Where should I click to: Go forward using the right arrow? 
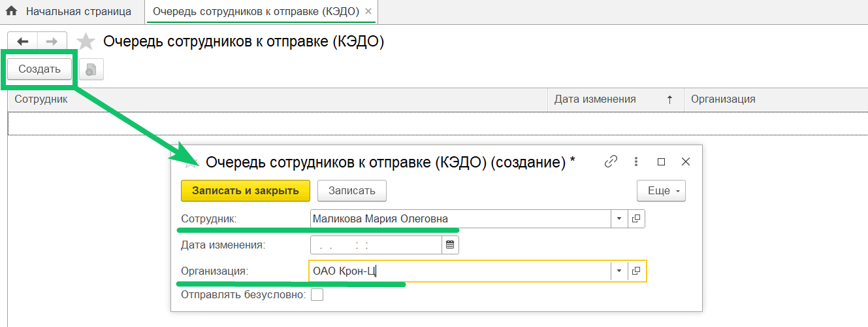pyautogui.click(x=52, y=42)
